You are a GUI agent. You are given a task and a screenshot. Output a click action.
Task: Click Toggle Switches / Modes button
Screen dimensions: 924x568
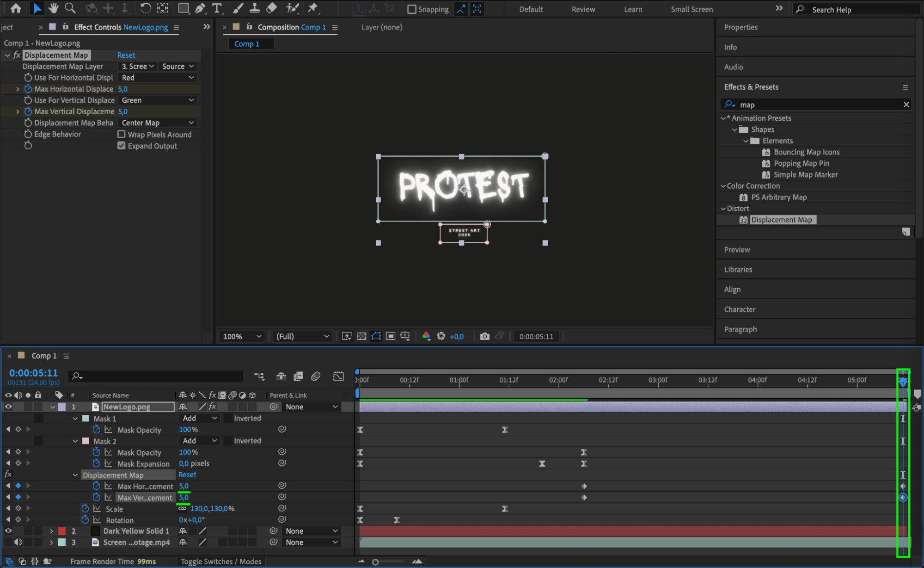point(221,562)
